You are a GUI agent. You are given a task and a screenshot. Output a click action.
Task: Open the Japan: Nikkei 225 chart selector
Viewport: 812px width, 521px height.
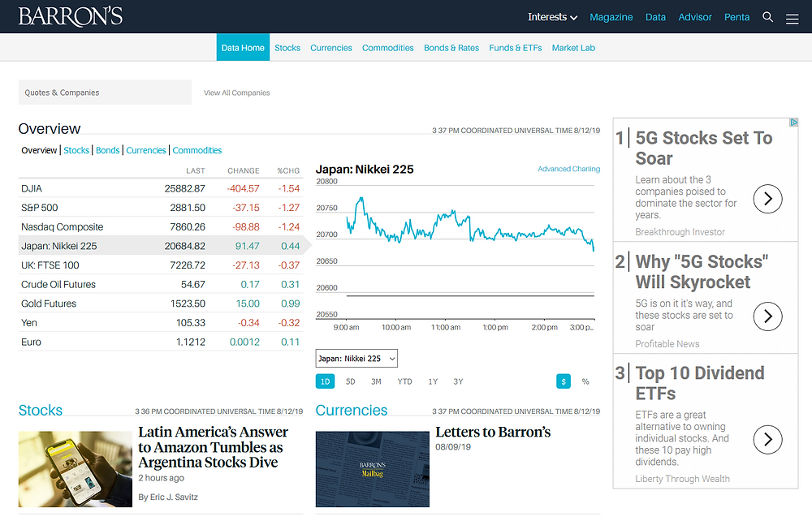click(x=356, y=359)
